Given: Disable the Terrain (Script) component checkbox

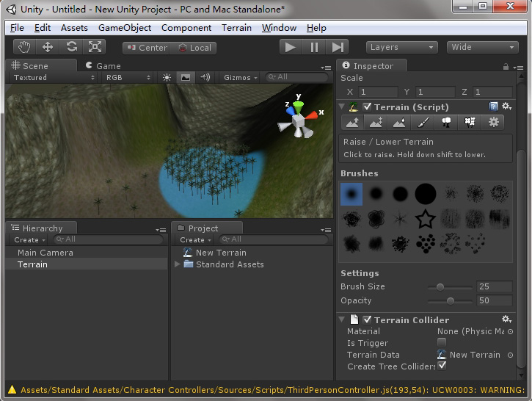Looking at the screenshot, I should tap(367, 107).
